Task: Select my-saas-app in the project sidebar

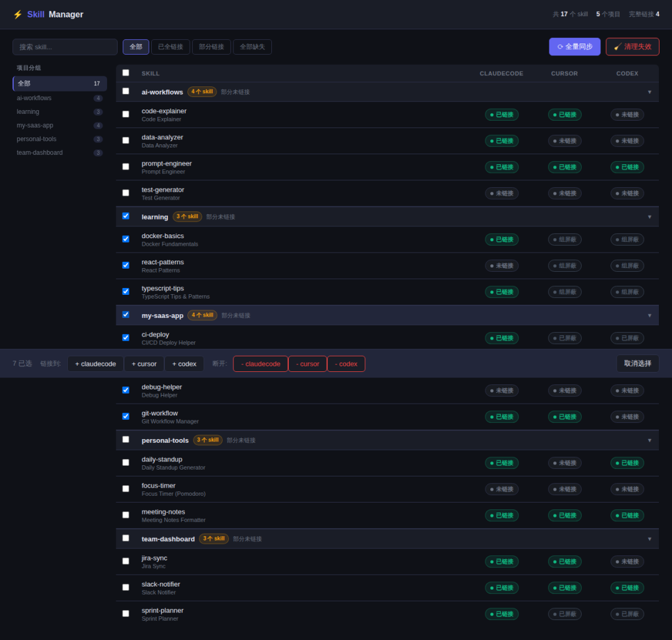Action: click(x=34, y=126)
